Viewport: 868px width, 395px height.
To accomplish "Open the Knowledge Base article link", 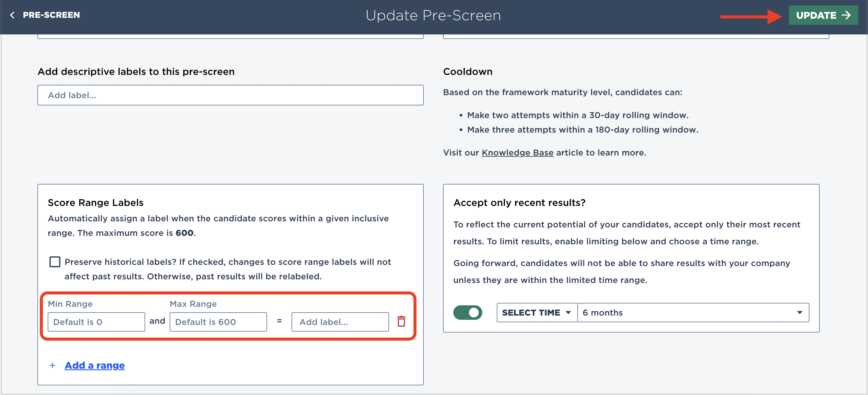I will click(517, 152).
